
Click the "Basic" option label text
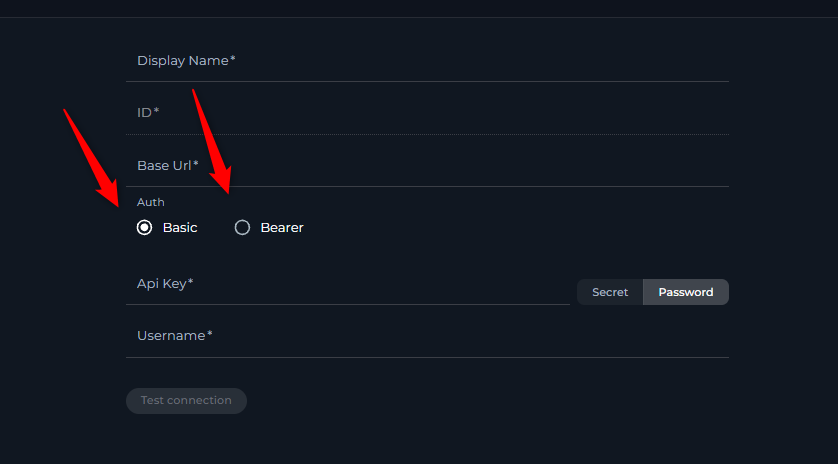tap(180, 228)
